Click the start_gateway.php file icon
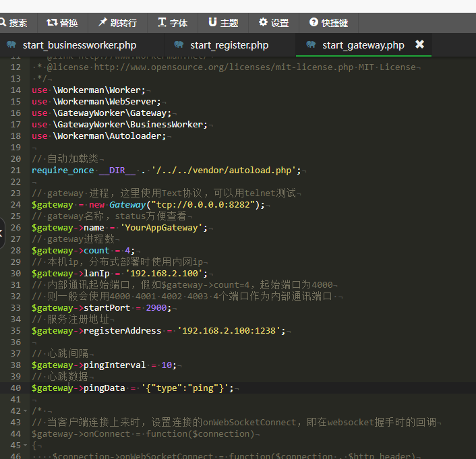Image resolution: width=476 pixels, height=459 pixels. click(x=311, y=45)
